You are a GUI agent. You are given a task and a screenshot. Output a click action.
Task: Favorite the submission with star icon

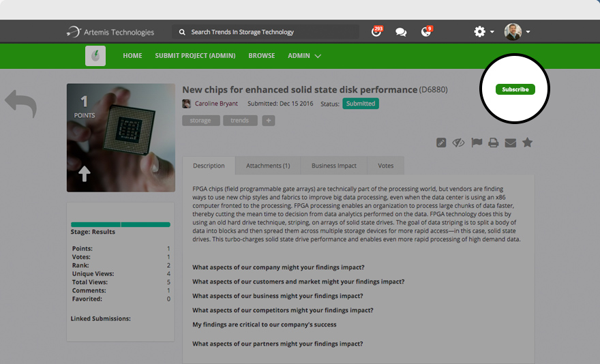point(527,142)
